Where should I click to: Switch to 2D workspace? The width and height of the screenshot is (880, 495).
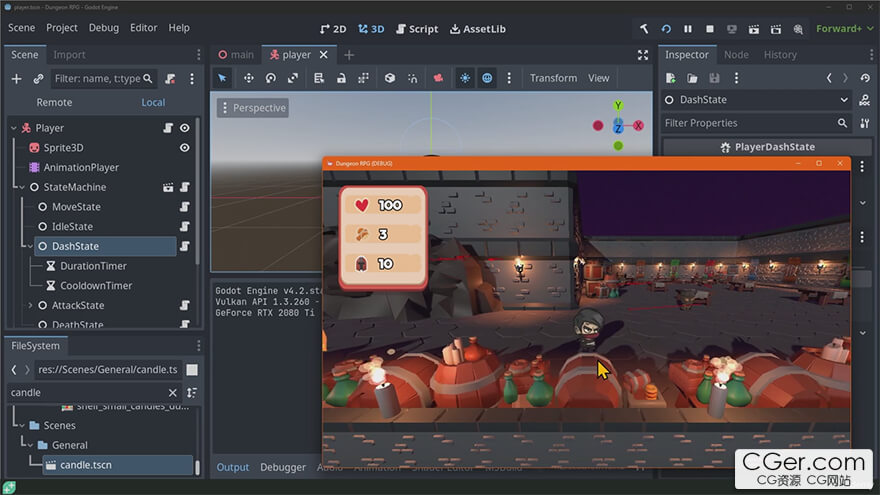(x=333, y=29)
